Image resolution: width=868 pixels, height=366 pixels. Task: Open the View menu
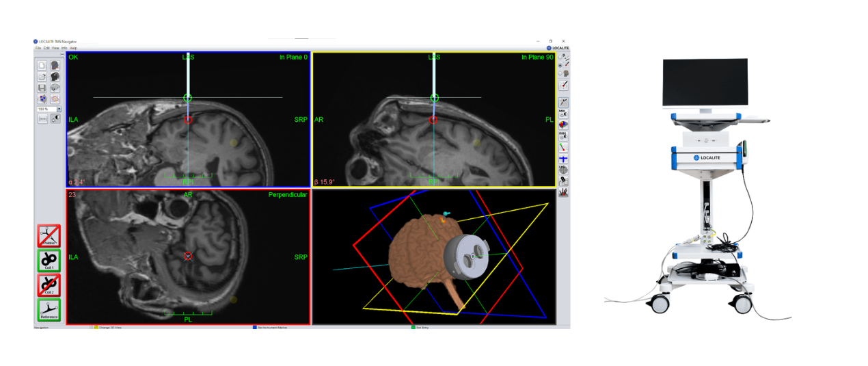pyautogui.click(x=55, y=48)
